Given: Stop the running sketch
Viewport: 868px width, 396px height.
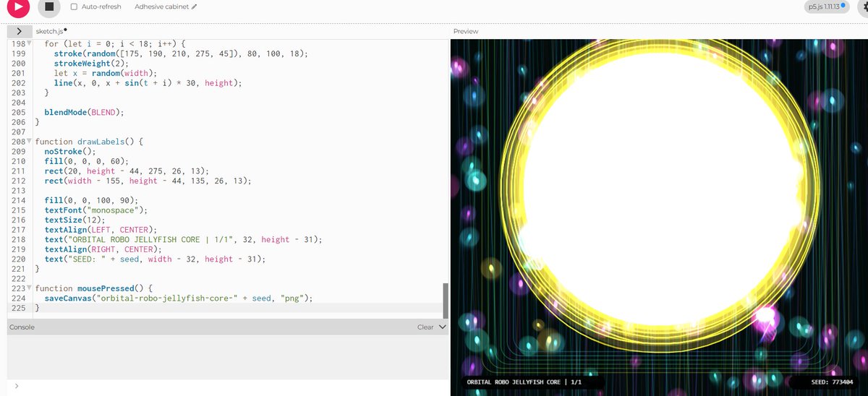Looking at the screenshot, I should pyautogui.click(x=49, y=7).
